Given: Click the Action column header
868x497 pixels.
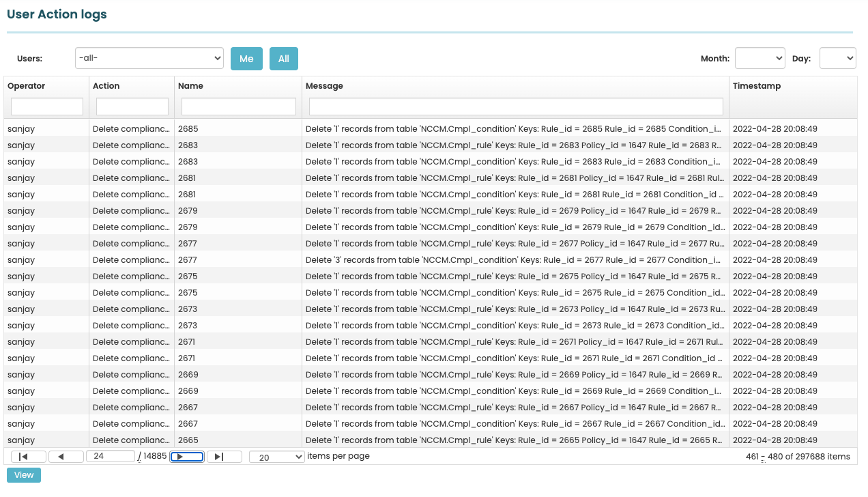Looking at the screenshot, I should (x=104, y=86).
